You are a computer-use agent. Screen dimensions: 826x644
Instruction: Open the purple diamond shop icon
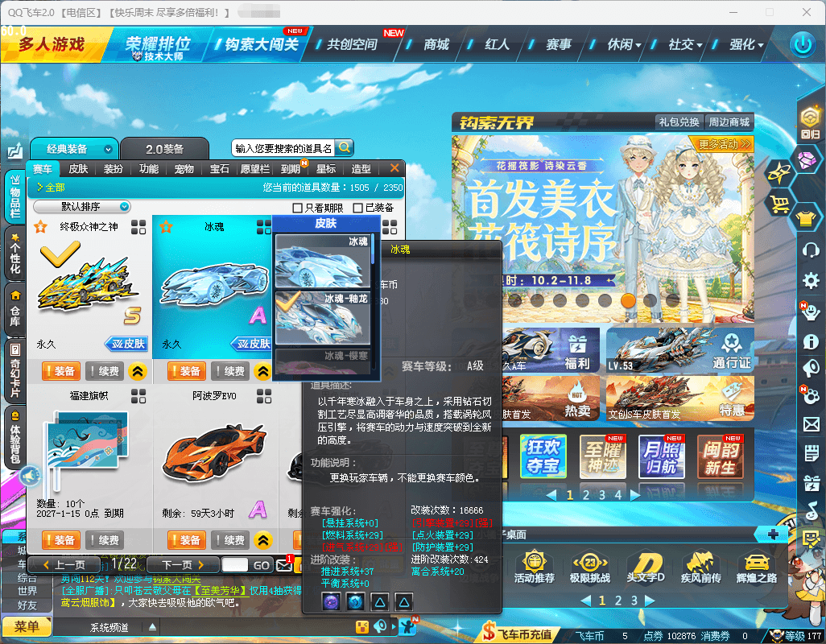click(807, 160)
